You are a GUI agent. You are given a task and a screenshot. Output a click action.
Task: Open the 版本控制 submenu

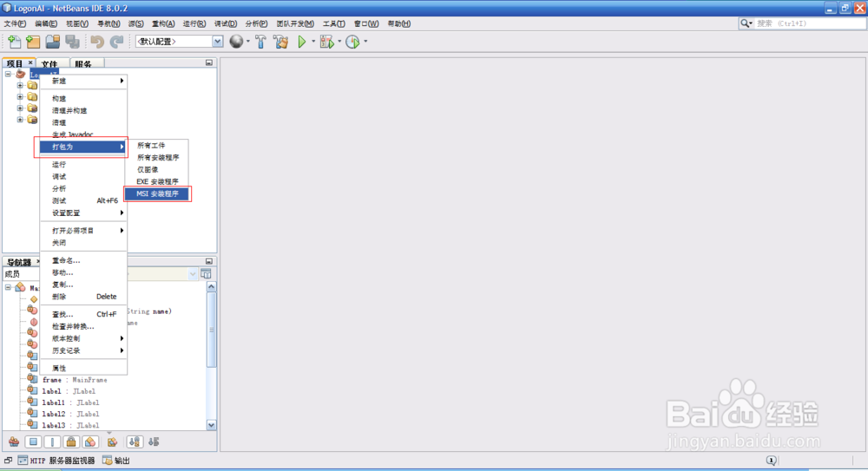(x=83, y=338)
